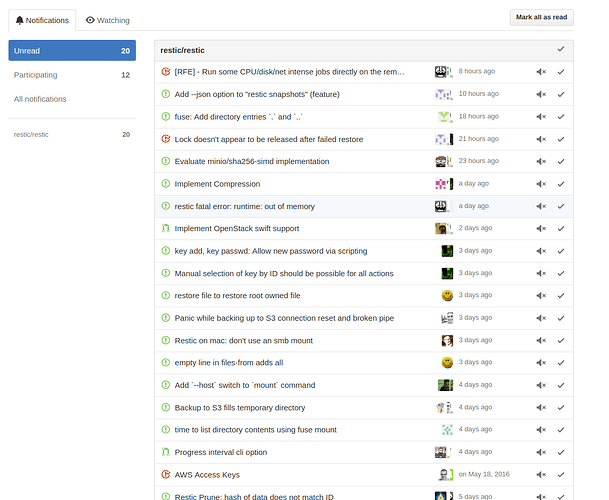Mute 'fuse: Add directory entries' thread

(541, 117)
